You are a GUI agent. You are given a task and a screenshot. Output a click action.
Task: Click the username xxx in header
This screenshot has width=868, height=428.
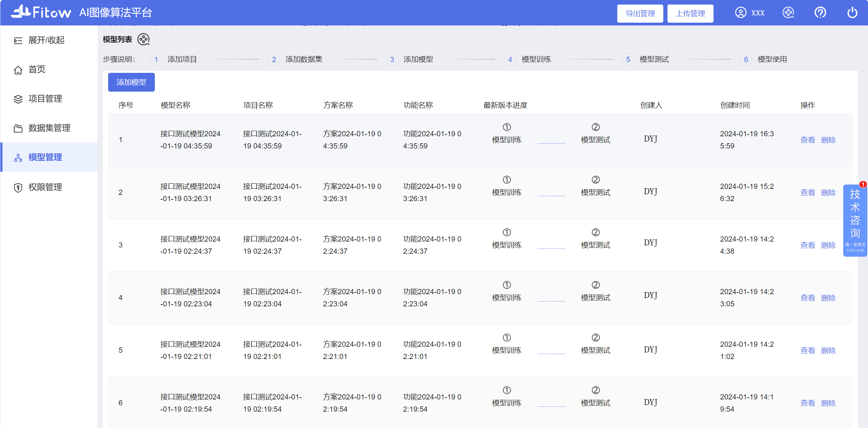[758, 13]
